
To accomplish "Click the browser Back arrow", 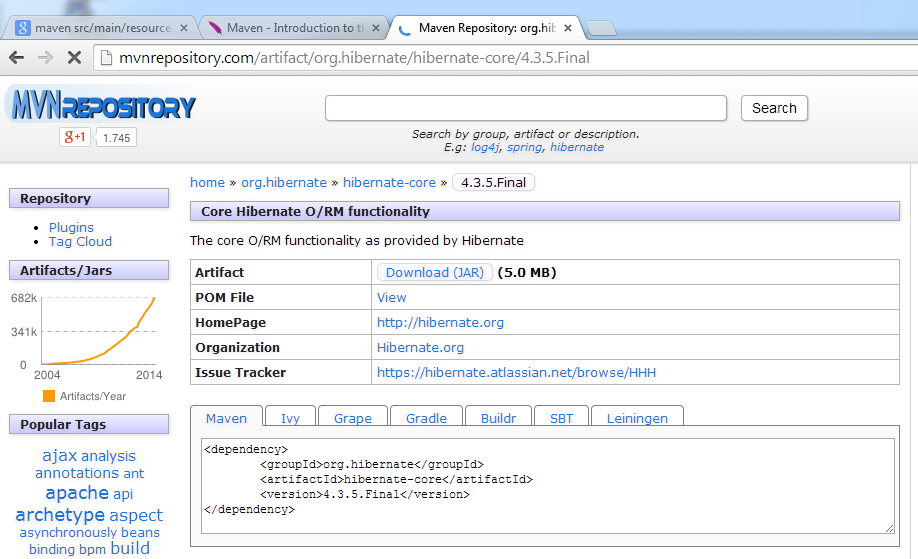I will pyautogui.click(x=17, y=57).
